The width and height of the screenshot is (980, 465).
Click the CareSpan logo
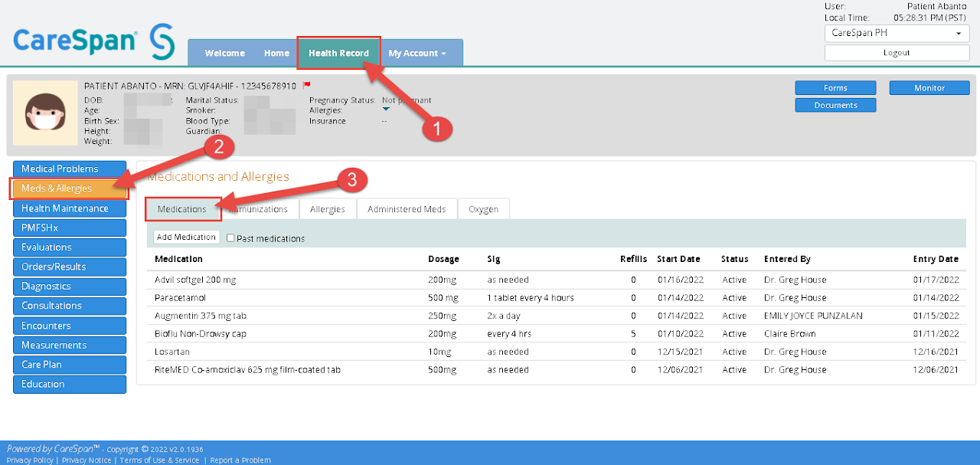[94, 41]
